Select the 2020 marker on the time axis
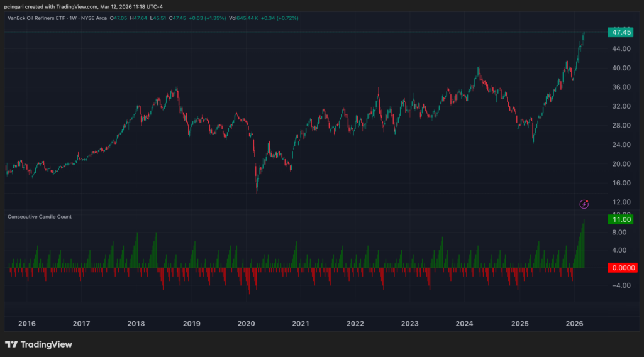Viewport: 644px width, 357px height. pos(246,324)
